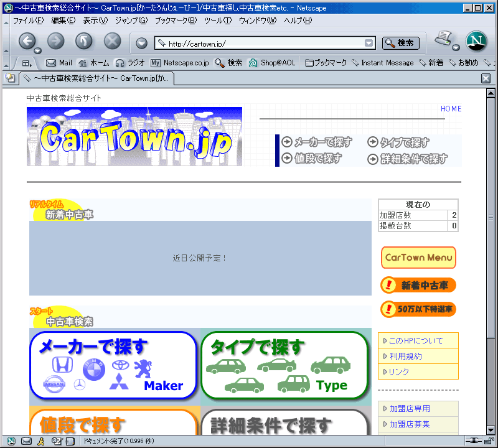Close the current tab with X button

486,78
